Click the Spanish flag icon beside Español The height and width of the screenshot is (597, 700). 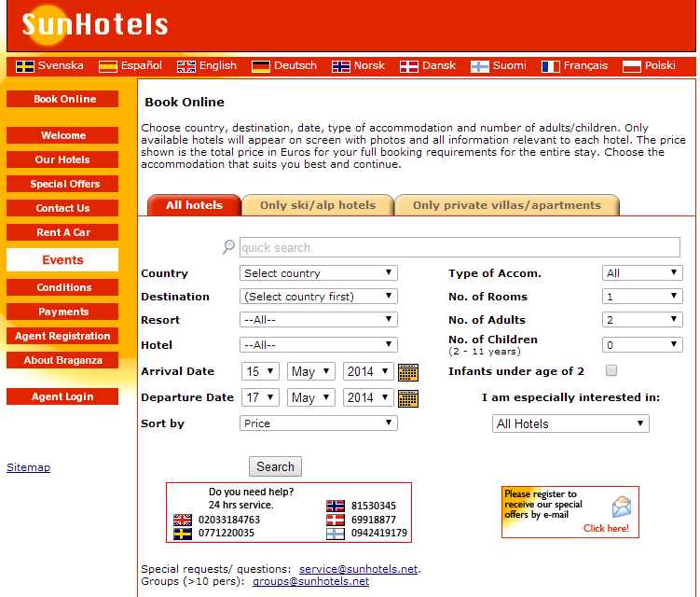pos(108,66)
